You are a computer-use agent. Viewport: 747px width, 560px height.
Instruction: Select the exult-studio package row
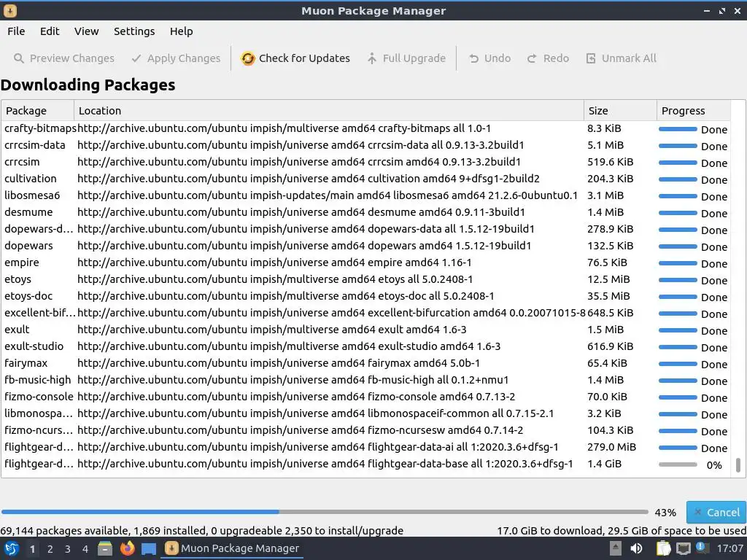click(365, 346)
